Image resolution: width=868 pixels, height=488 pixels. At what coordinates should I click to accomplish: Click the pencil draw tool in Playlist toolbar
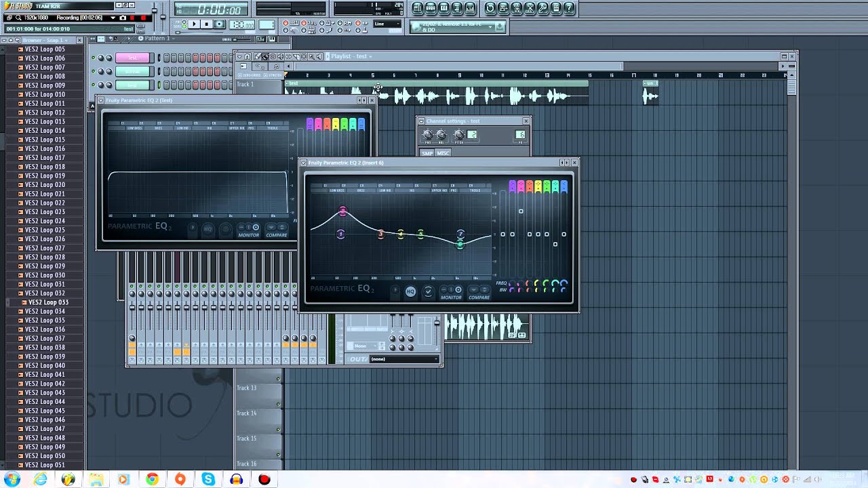pos(258,57)
